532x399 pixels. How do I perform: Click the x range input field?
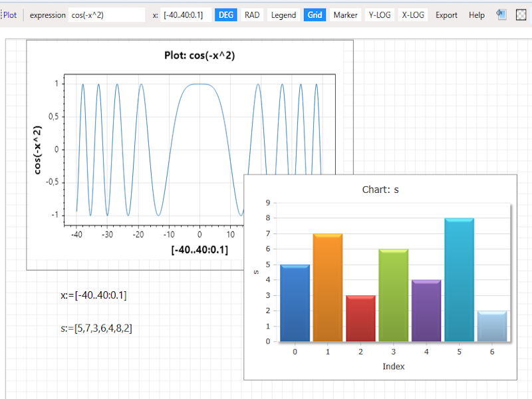point(186,15)
